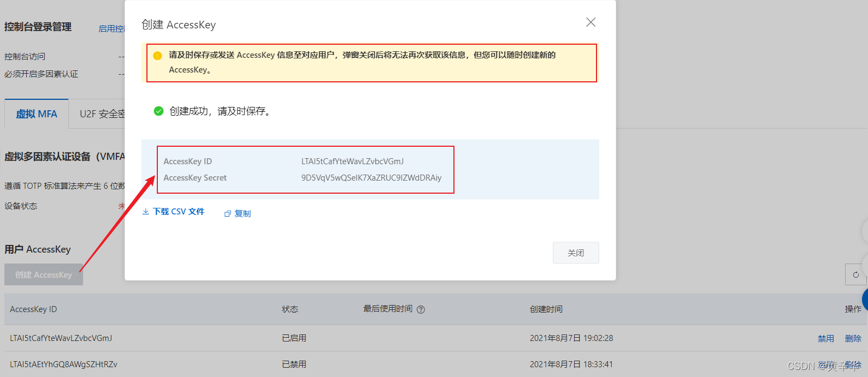Click the 用户 AccessKey section heading
868x377 pixels.
coord(38,249)
